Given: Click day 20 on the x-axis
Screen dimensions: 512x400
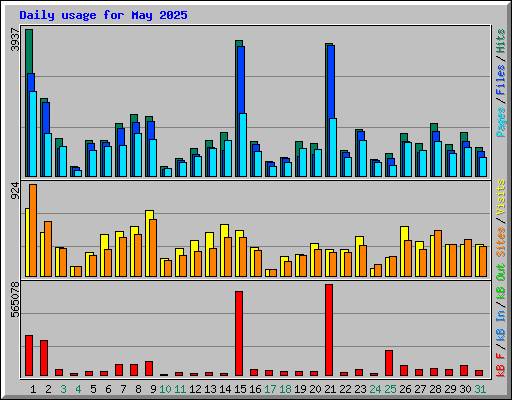Looking at the screenshot, I should pyautogui.click(x=315, y=389).
